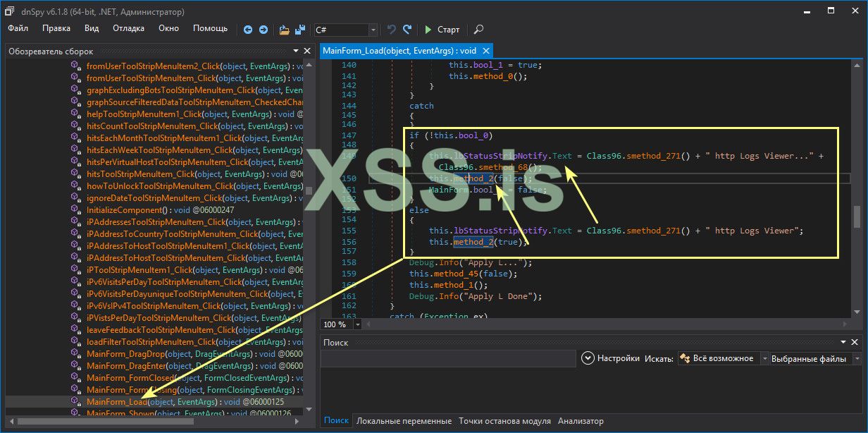Open the C# language dropdown
Screen dimensions: 868x433
click(x=373, y=30)
